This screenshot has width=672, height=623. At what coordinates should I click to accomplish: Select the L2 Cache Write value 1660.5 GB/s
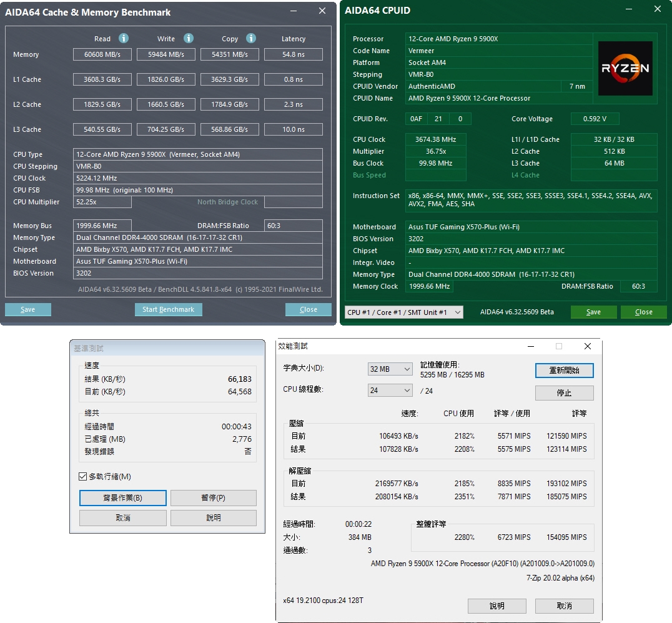pos(166,104)
